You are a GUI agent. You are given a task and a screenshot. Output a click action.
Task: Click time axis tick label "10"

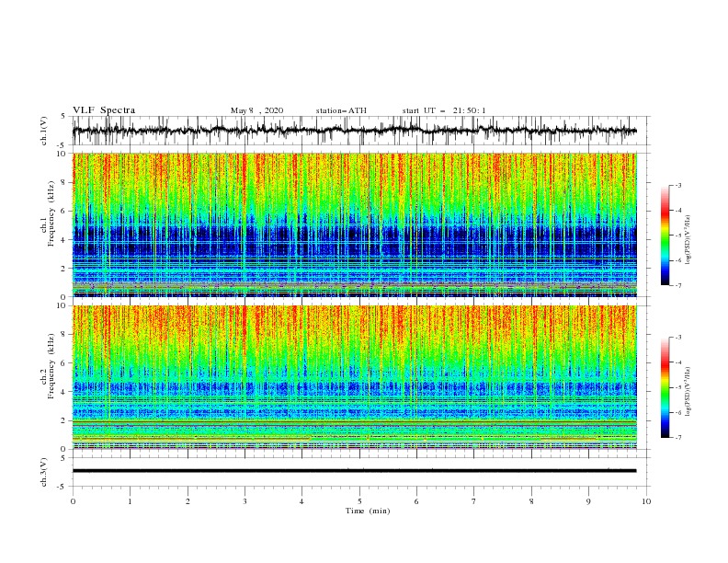click(x=646, y=501)
